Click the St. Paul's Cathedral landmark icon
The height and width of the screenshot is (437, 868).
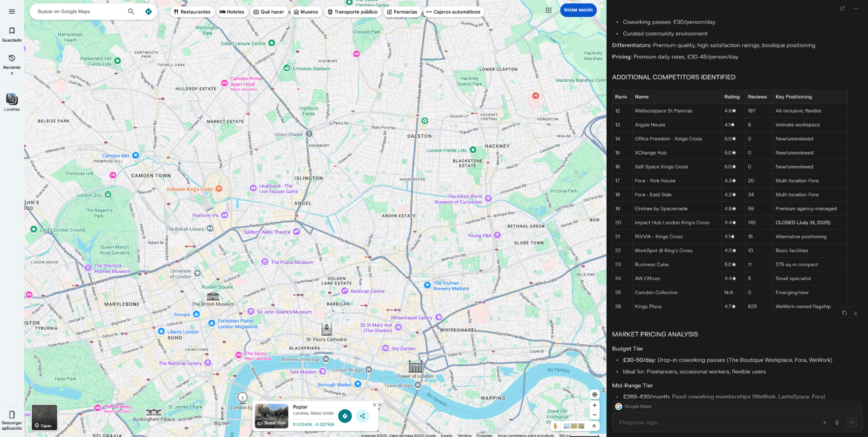point(326,329)
